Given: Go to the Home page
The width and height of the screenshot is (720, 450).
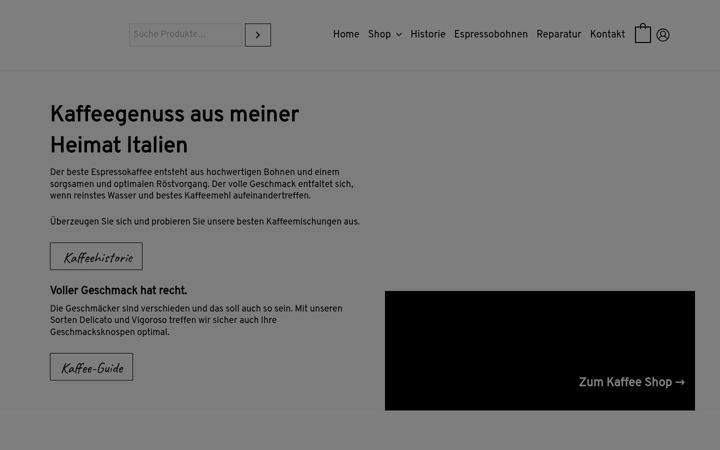Looking at the screenshot, I should click(346, 34).
